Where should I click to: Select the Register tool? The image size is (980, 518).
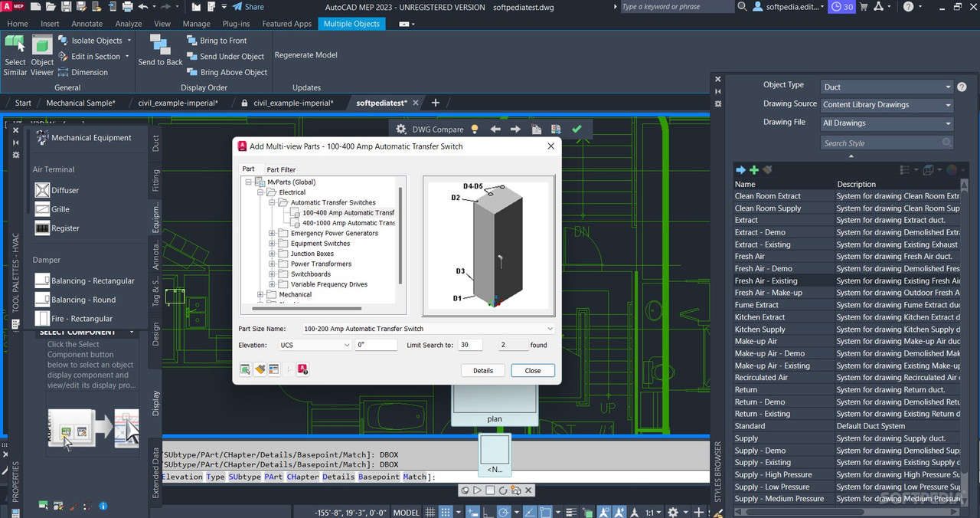coord(57,228)
